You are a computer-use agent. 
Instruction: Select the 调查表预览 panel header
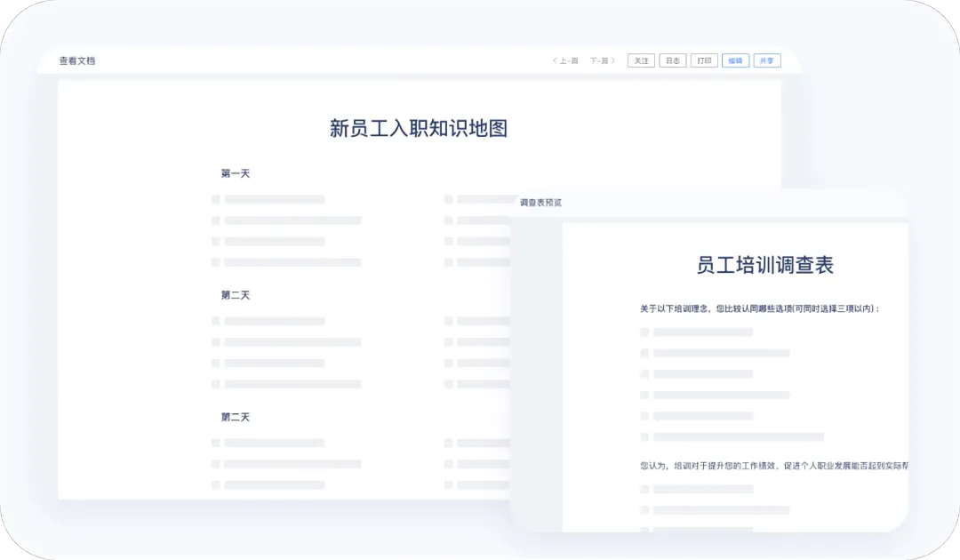point(540,203)
